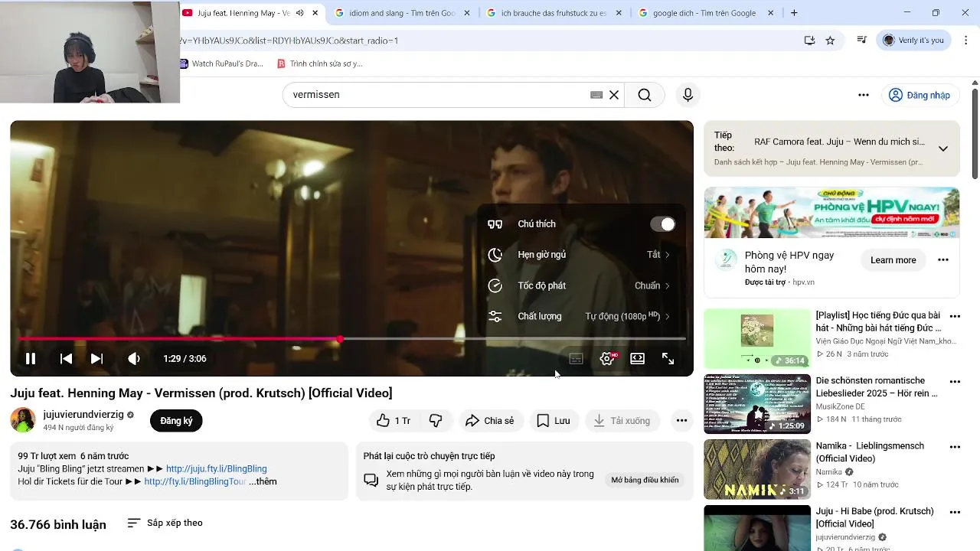The height and width of the screenshot is (551, 980).
Task: Save video with Lưu button
Action: pos(554,421)
